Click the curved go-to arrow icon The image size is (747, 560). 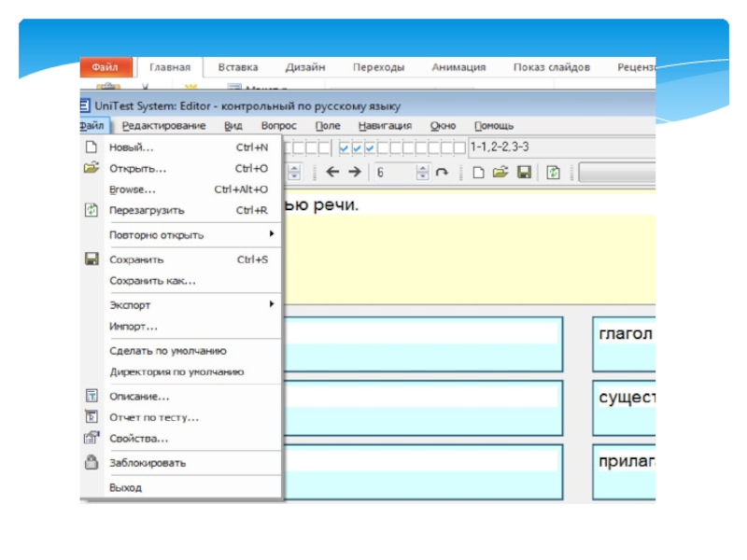pyautogui.click(x=443, y=173)
